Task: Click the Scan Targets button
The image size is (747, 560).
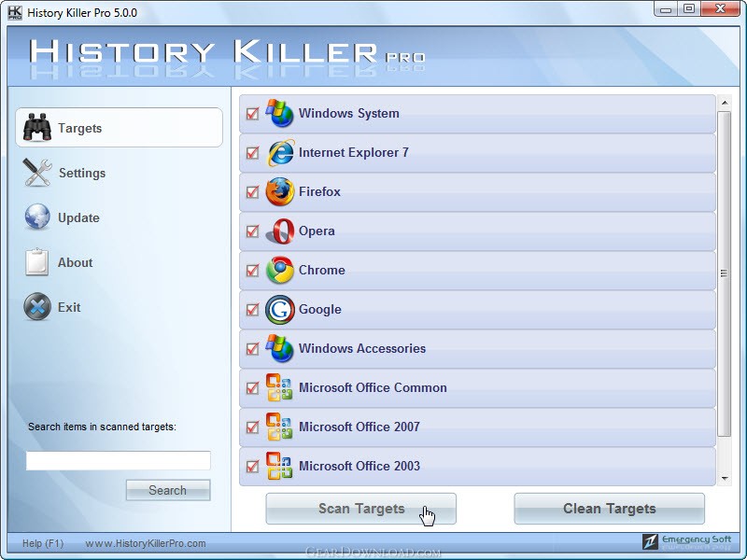Action: [x=361, y=509]
